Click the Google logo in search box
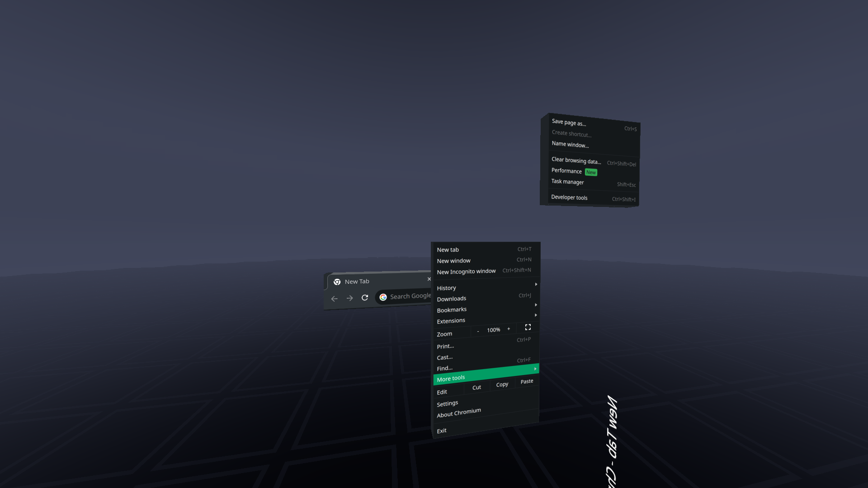868x488 pixels. (383, 297)
